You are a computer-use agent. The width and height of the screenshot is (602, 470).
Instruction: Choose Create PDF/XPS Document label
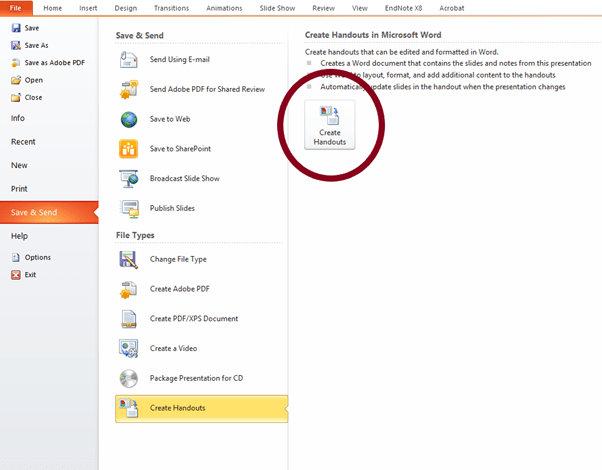click(x=194, y=319)
